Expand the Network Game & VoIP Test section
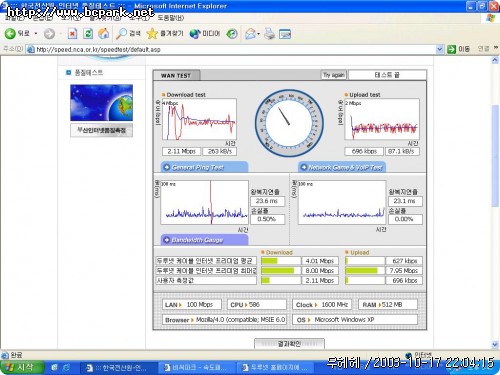500x375 pixels. click(342, 167)
